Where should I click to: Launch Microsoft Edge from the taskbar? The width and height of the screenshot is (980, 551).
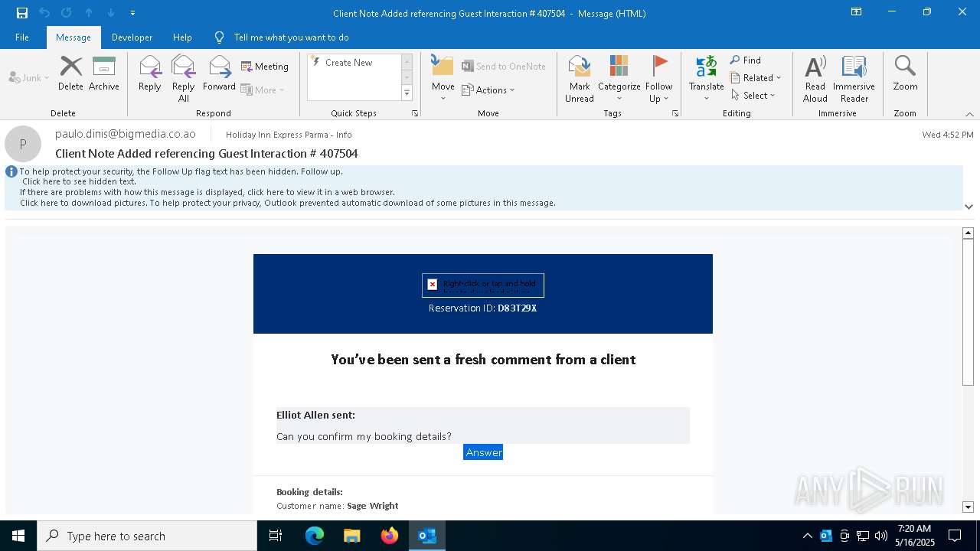315,536
